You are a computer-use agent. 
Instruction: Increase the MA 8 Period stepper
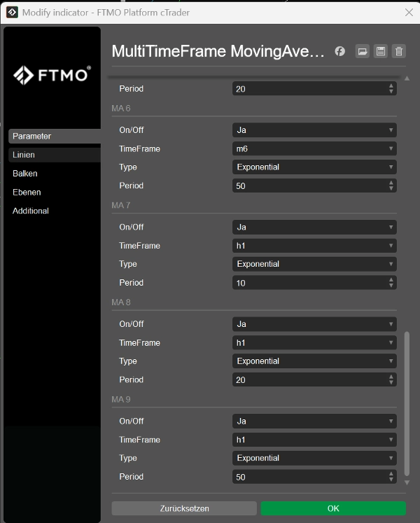coord(391,377)
